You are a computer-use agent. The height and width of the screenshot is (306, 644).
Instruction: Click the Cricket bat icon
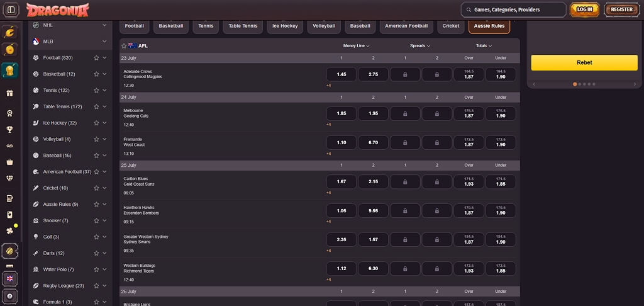pyautogui.click(x=36, y=188)
